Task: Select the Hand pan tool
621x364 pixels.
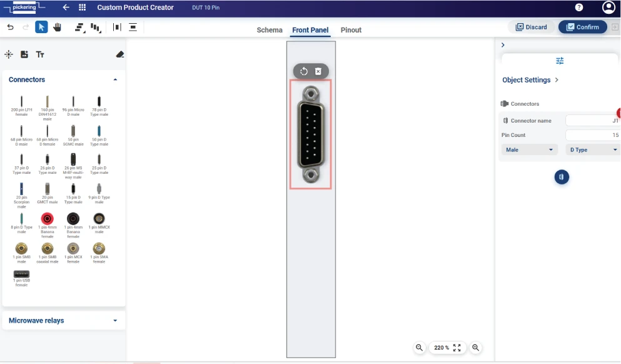Action: click(x=56, y=27)
